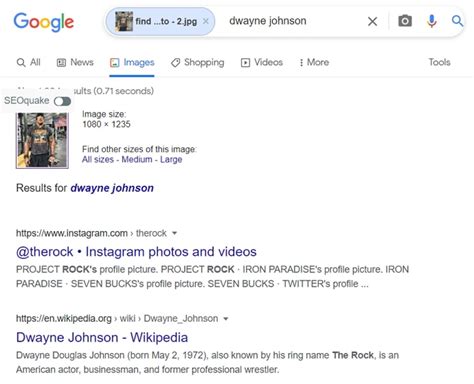Open the gym photo result thumbnail
The image size is (474, 384).
(42, 140)
